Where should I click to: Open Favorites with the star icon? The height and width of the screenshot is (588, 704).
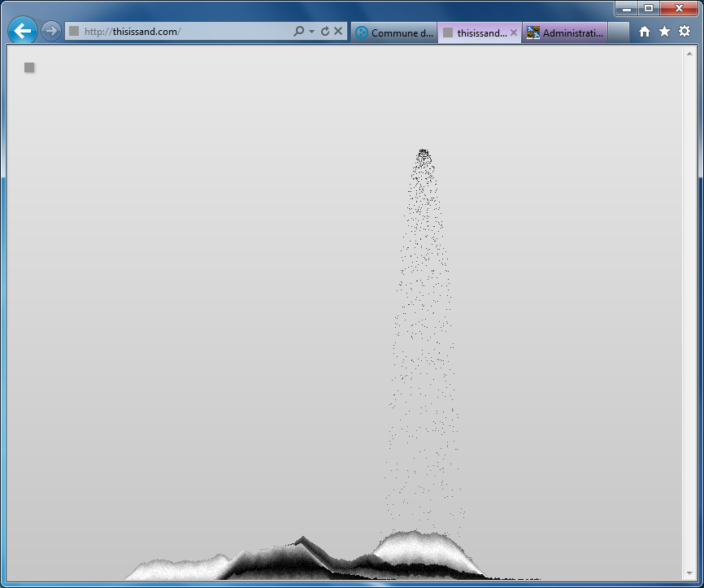[x=664, y=32]
